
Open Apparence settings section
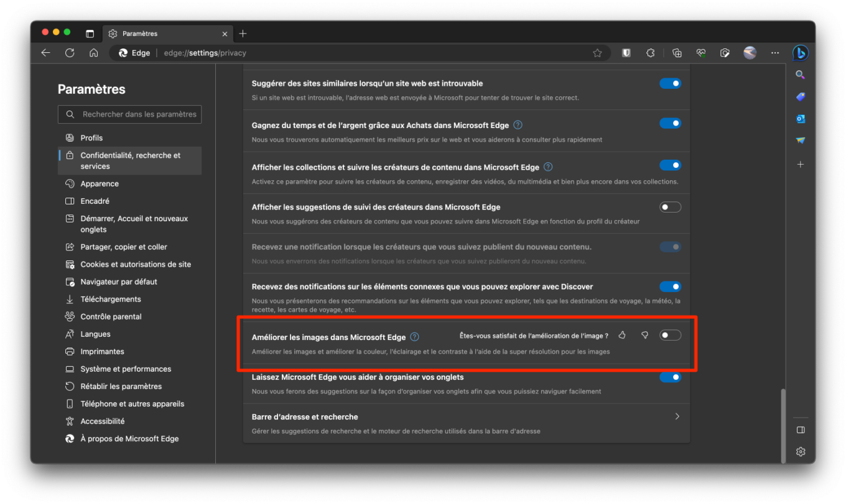tap(129, 184)
